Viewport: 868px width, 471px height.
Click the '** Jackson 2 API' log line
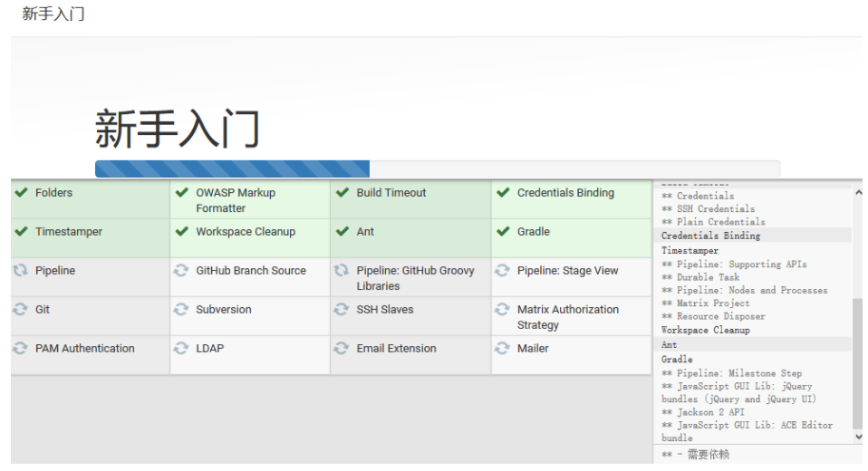point(703,412)
